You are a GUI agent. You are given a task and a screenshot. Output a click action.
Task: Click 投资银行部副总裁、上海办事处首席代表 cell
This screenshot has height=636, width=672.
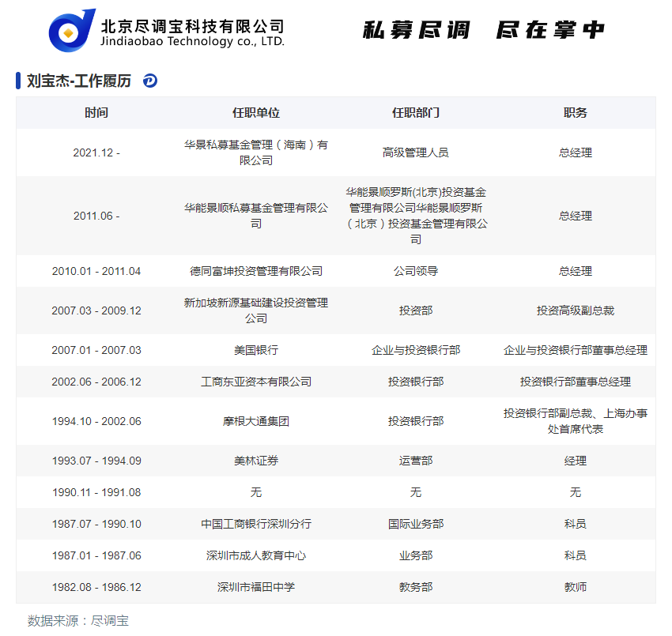point(575,421)
